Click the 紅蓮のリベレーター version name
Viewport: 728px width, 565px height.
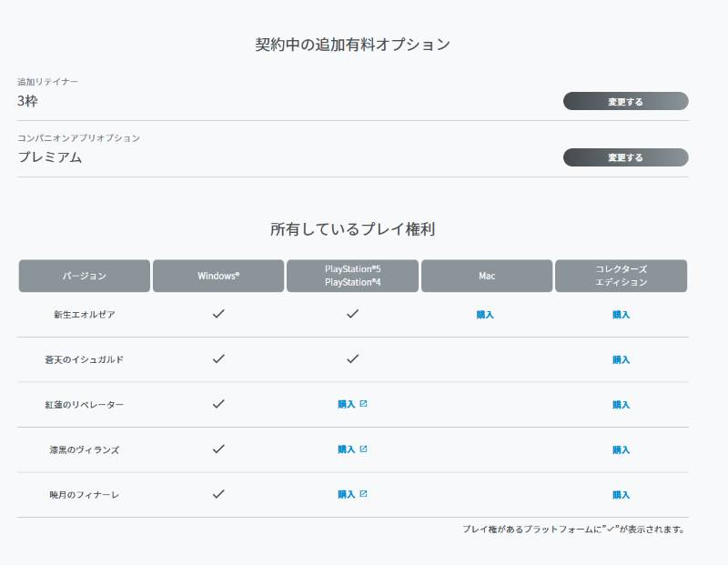pyautogui.click(x=85, y=405)
